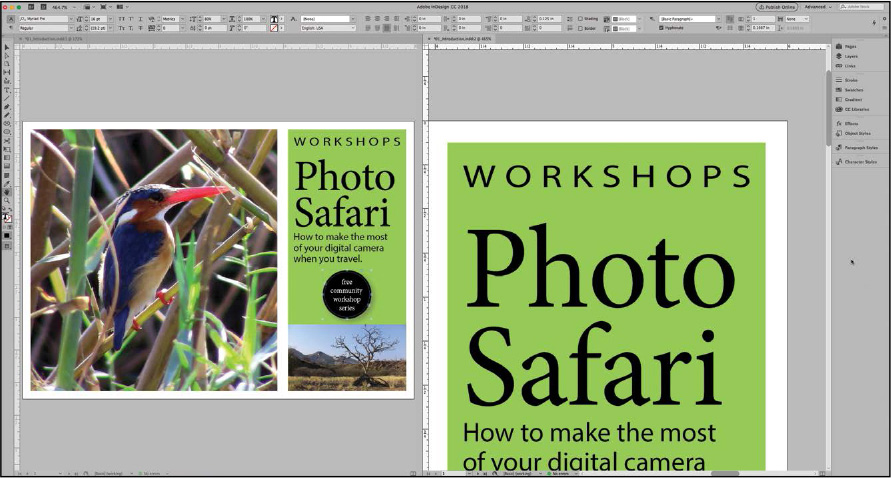Click the text stroke none swatch
The image size is (891, 478).
(x=274, y=28)
